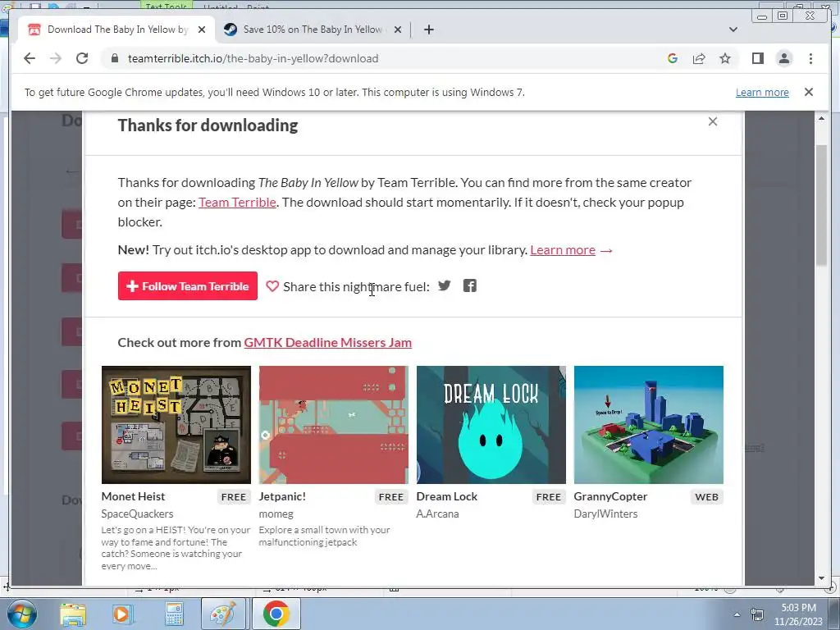Go back to the previous page
Screen dimensions: 840x630
coord(30,58)
